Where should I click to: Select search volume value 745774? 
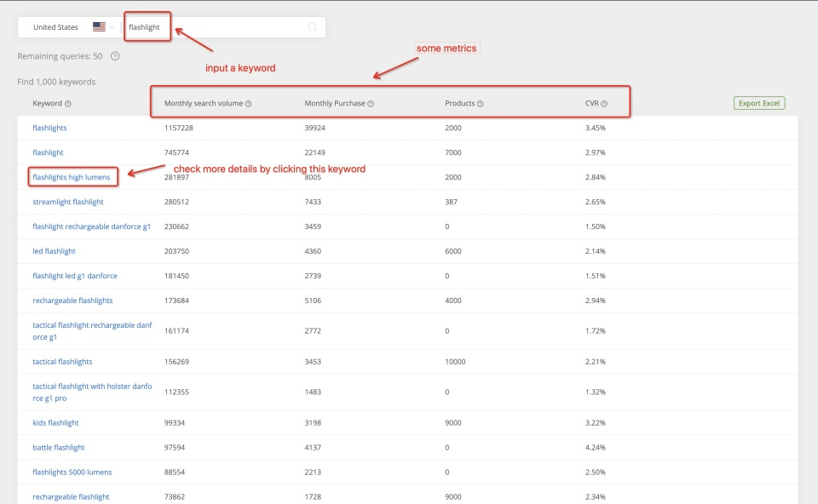point(176,152)
